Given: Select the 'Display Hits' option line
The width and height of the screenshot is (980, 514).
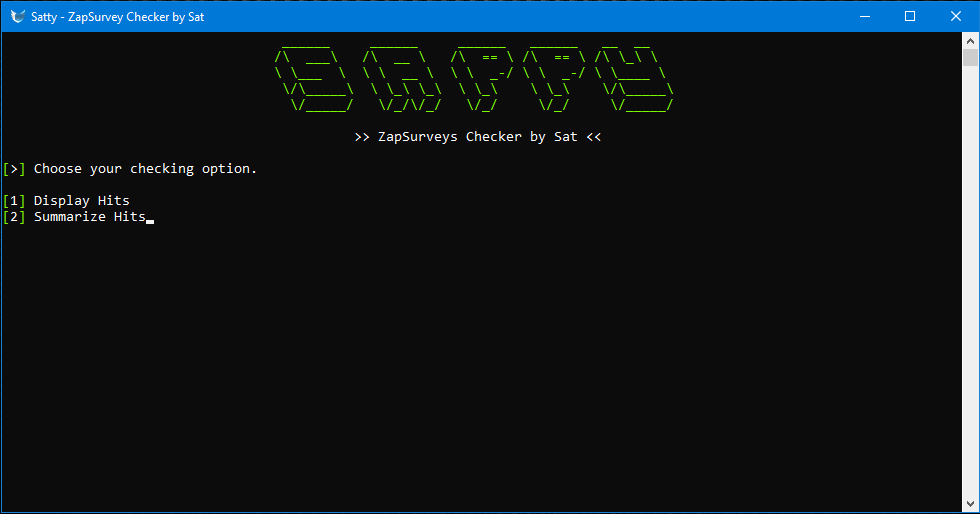Looking at the screenshot, I should tap(66, 201).
